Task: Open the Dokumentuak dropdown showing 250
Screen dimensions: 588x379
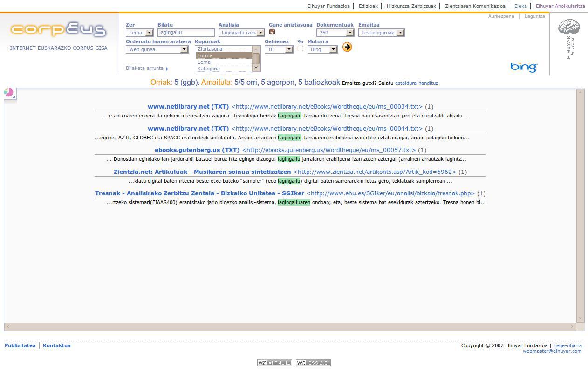Action: click(335, 33)
